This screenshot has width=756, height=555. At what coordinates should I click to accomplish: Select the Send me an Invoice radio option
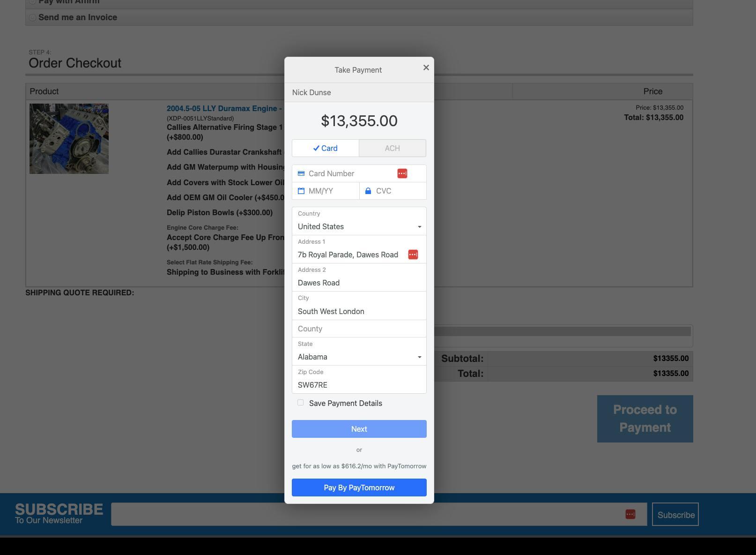(x=32, y=17)
